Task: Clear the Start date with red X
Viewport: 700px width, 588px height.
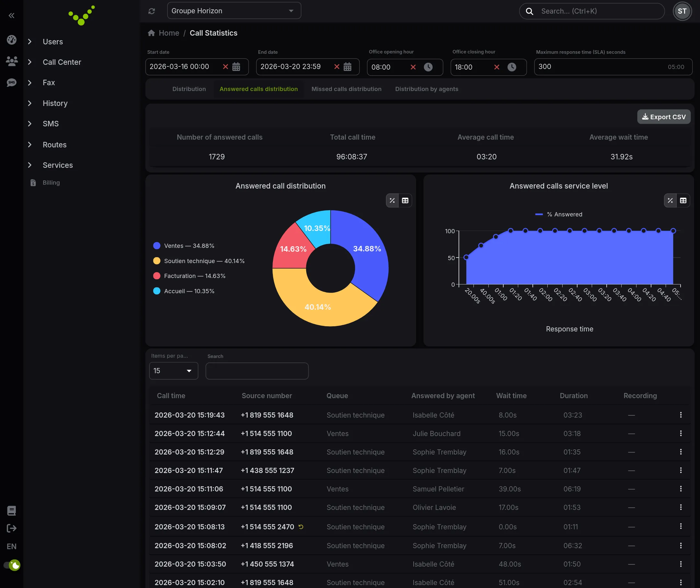Action: (226, 67)
